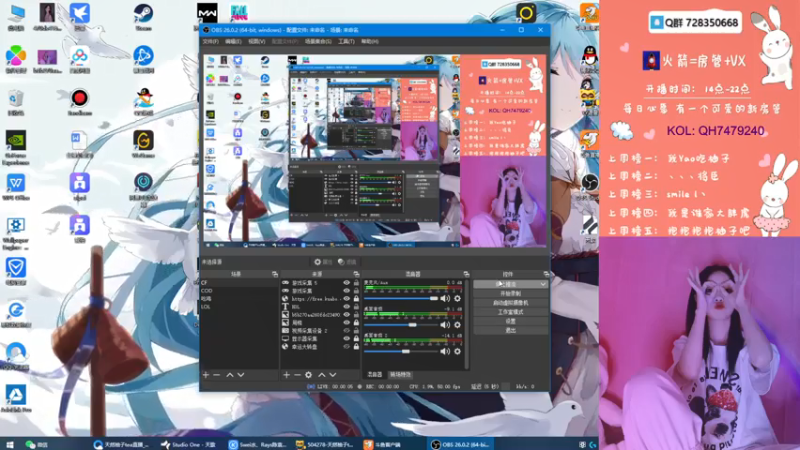Mute 桌面音频 2 with its speaker icon
The height and width of the screenshot is (450, 800).
445,351
